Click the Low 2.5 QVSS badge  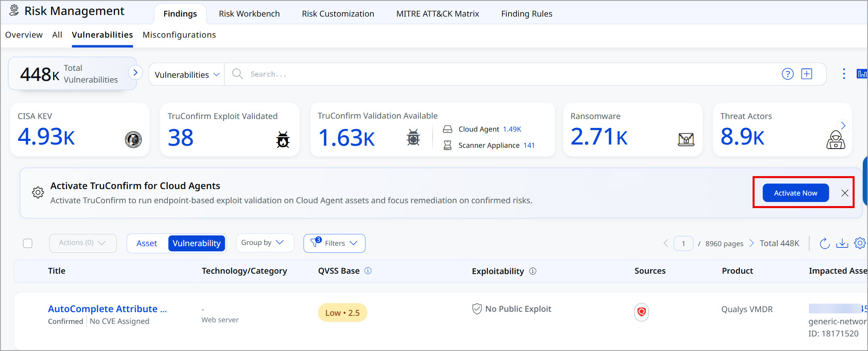[x=342, y=313]
